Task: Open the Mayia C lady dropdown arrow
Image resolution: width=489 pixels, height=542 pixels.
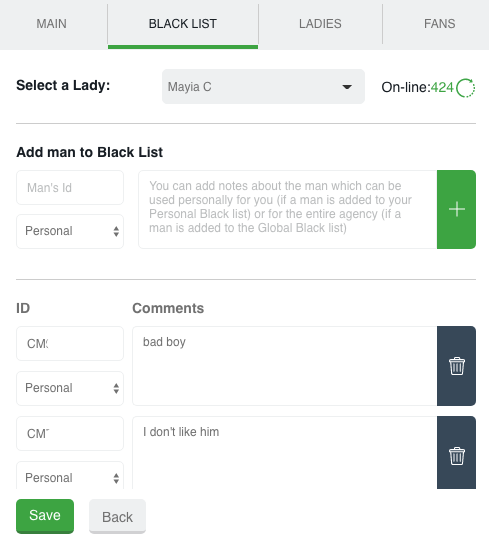Action: [347, 87]
